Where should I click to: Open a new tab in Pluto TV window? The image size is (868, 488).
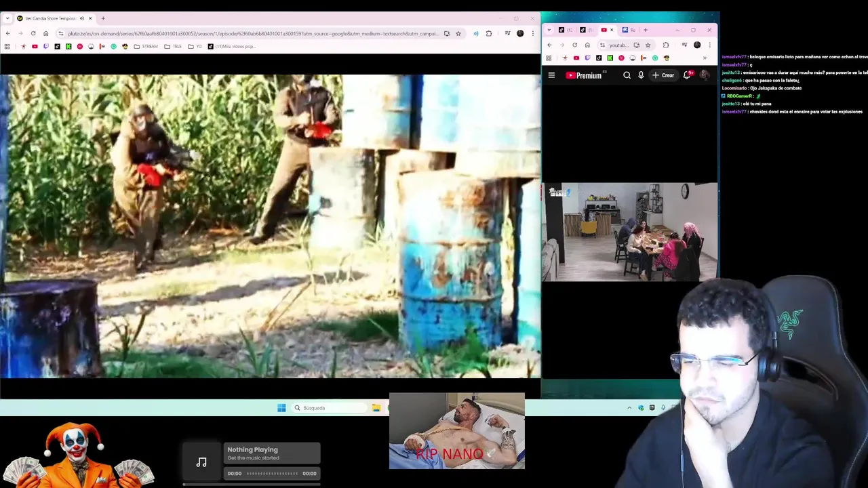tap(103, 18)
